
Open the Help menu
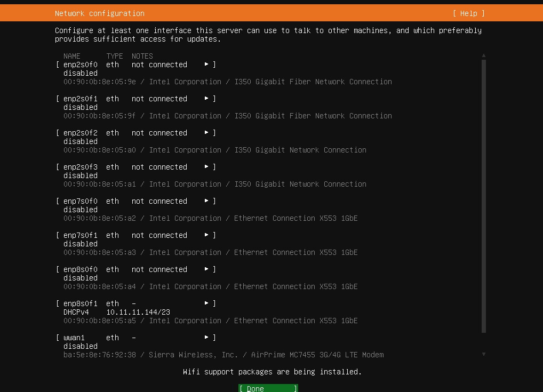tap(468, 13)
